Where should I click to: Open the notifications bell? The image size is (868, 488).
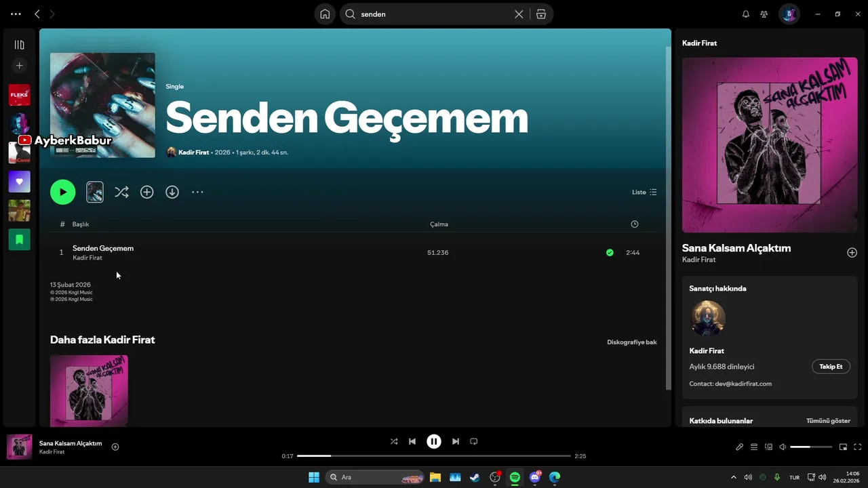(x=745, y=14)
